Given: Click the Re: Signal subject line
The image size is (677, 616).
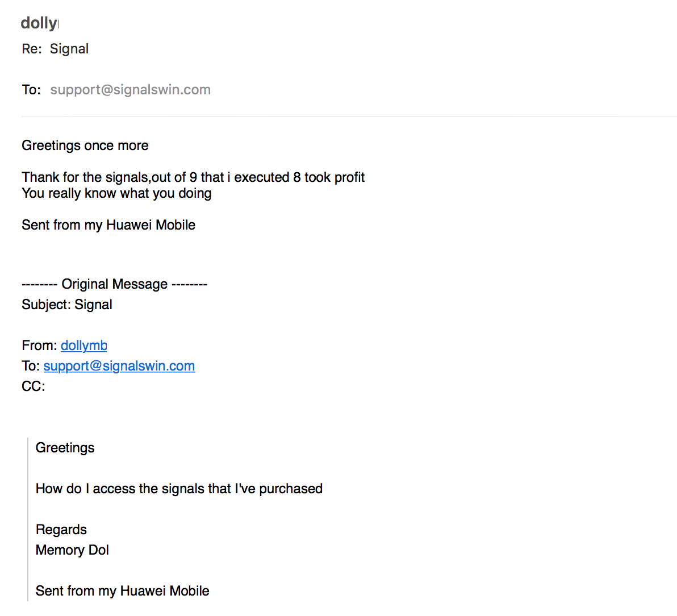Looking at the screenshot, I should coord(55,49).
